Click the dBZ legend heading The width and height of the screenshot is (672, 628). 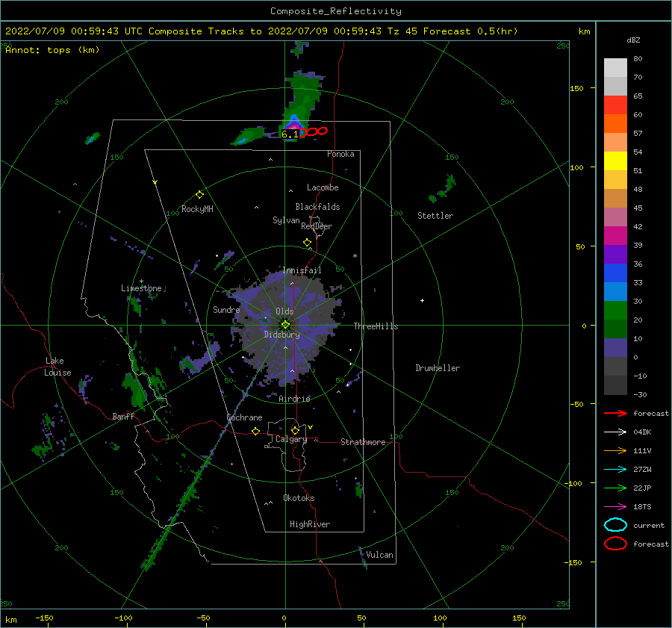(x=633, y=40)
